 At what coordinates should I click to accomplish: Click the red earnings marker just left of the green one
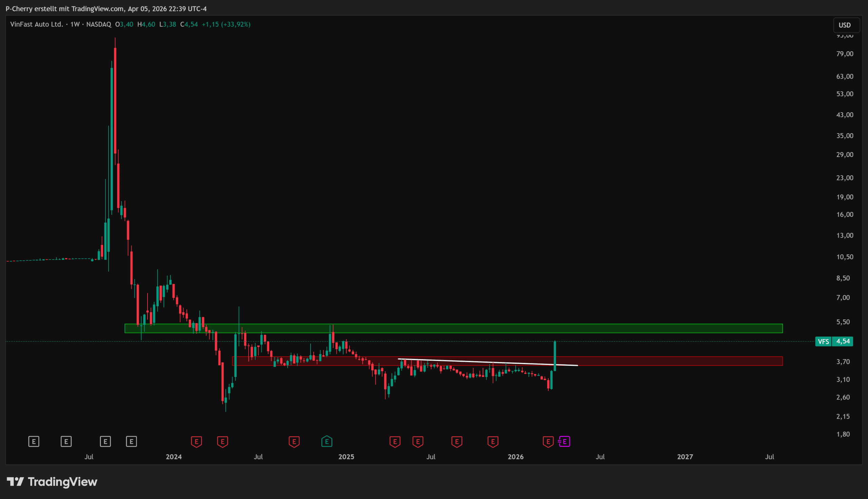tap(294, 441)
